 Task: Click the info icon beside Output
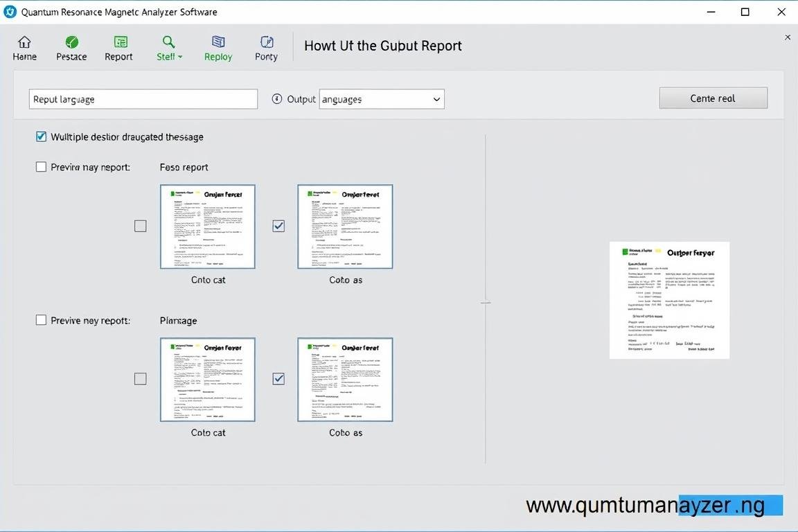(x=277, y=99)
